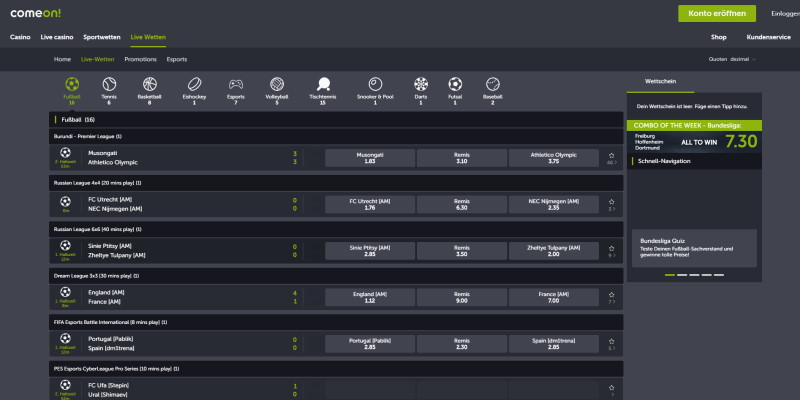The height and width of the screenshot is (400, 800).
Task: Click the comeon! logo
Action: pos(36,13)
